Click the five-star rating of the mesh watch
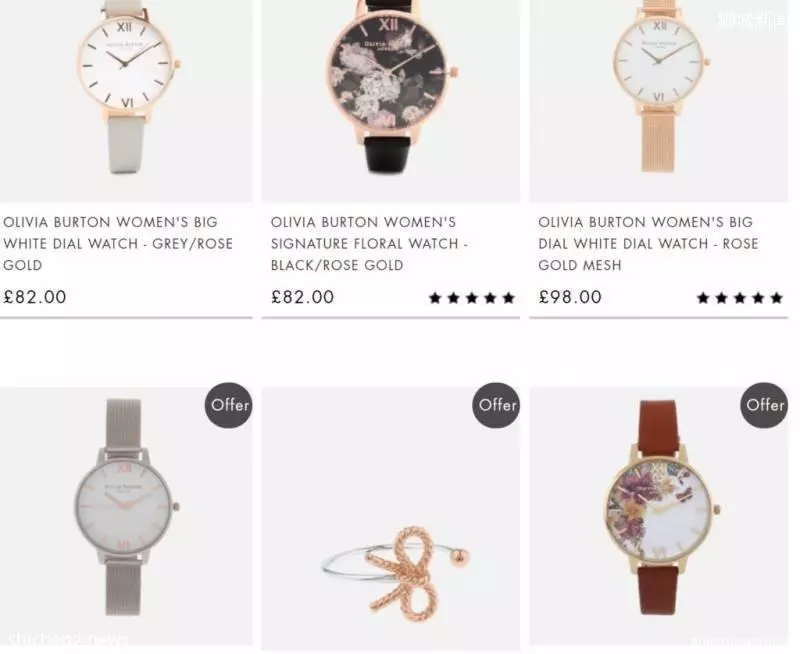 (740, 298)
